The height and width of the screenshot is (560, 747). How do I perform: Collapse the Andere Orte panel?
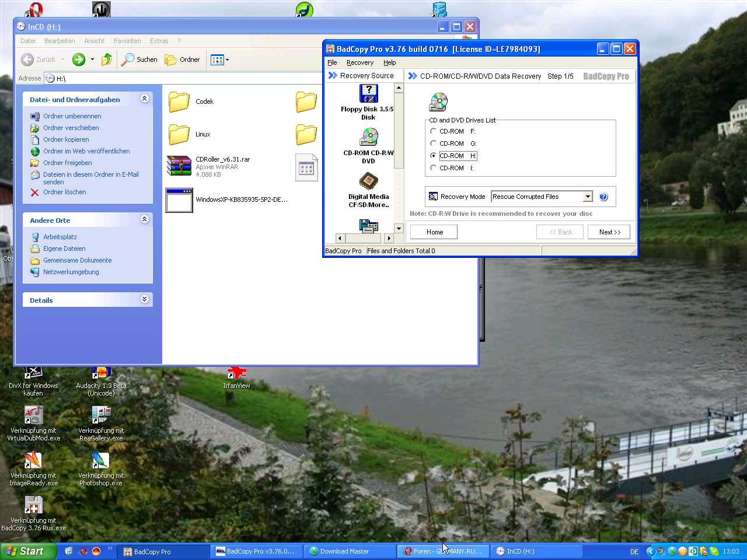pyautogui.click(x=144, y=219)
